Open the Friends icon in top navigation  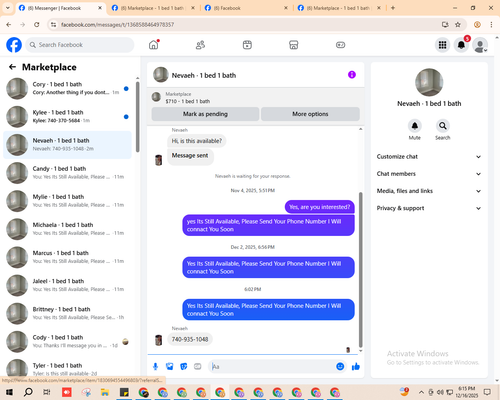pyautogui.click(x=200, y=45)
